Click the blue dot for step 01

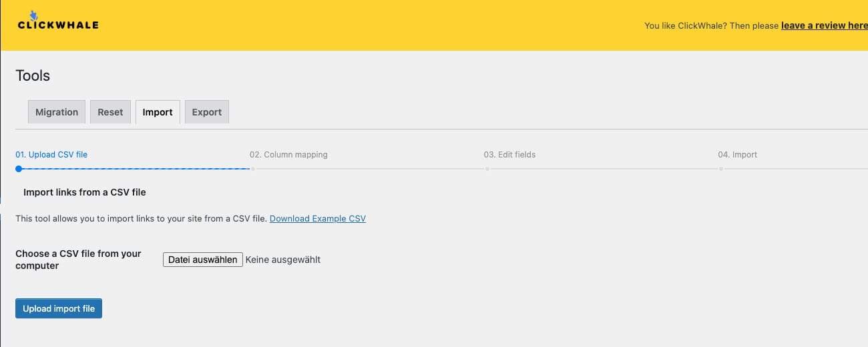[19, 169]
